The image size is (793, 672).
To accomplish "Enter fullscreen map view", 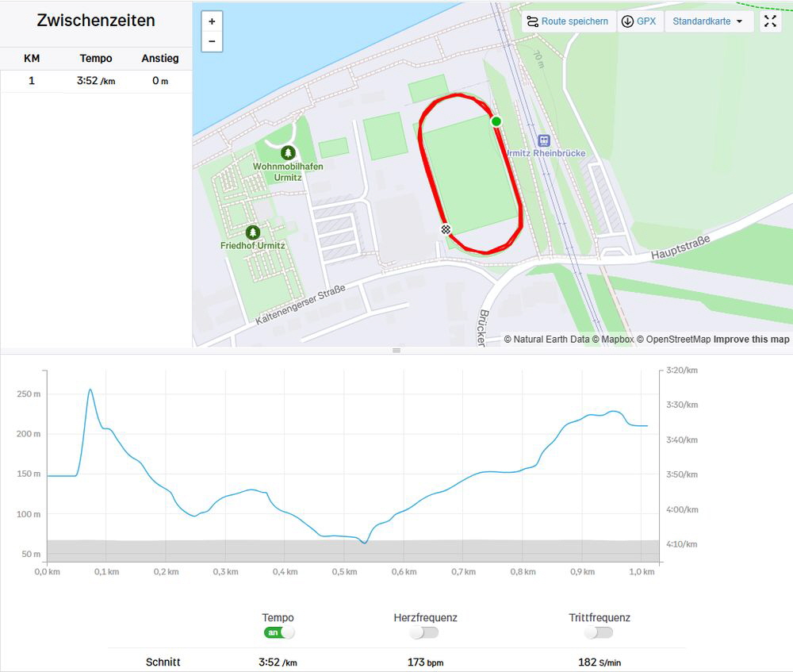I will coord(770,21).
